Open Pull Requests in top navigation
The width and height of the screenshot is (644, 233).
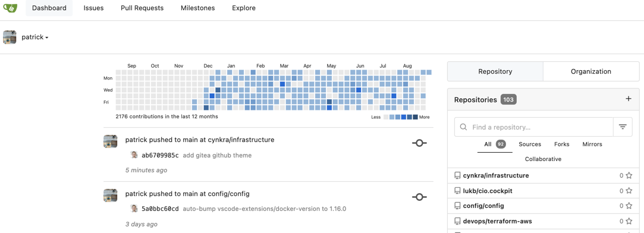pyautogui.click(x=142, y=8)
